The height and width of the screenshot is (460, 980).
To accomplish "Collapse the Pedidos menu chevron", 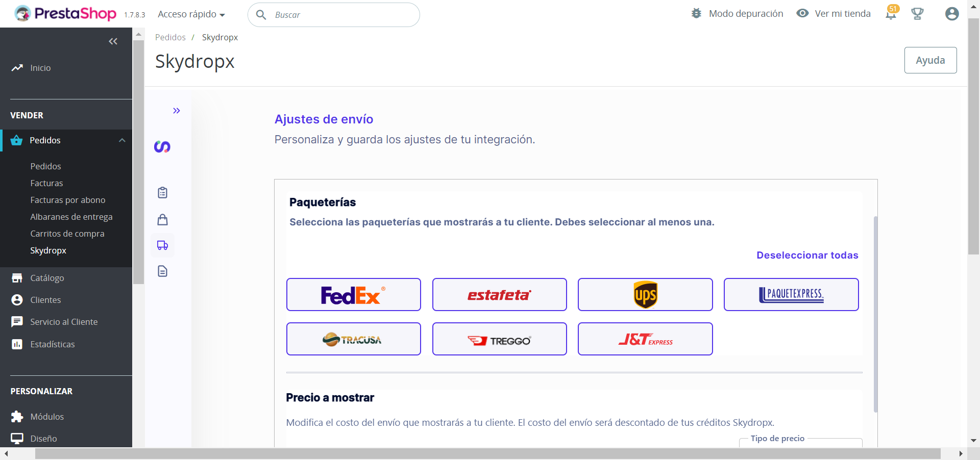I will tap(122, 140).
